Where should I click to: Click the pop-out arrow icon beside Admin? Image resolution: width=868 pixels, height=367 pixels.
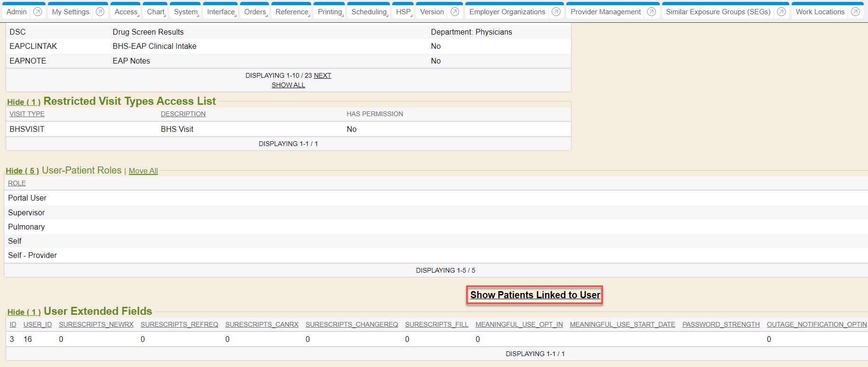point(38,12)
